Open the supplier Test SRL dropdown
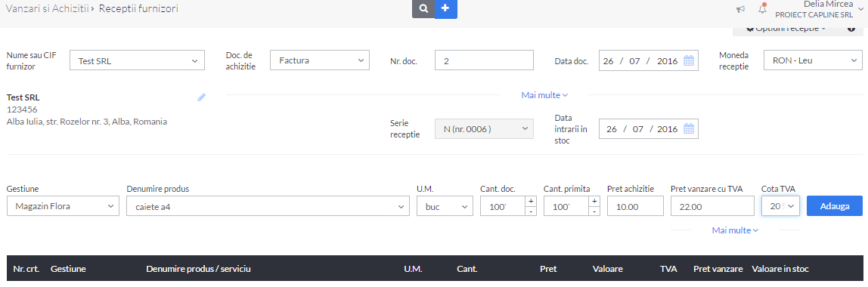The width and height of the screenshot is (868, 287). click(x=138, y=61)
